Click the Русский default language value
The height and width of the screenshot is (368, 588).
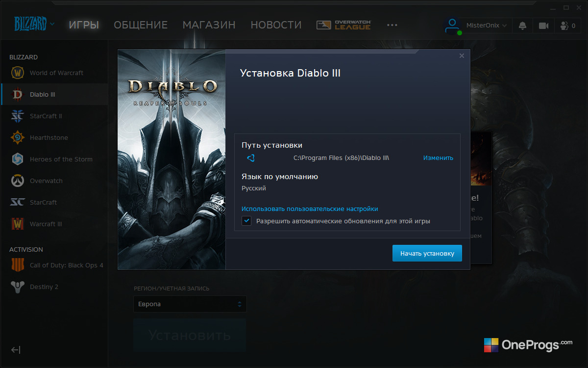254,188
